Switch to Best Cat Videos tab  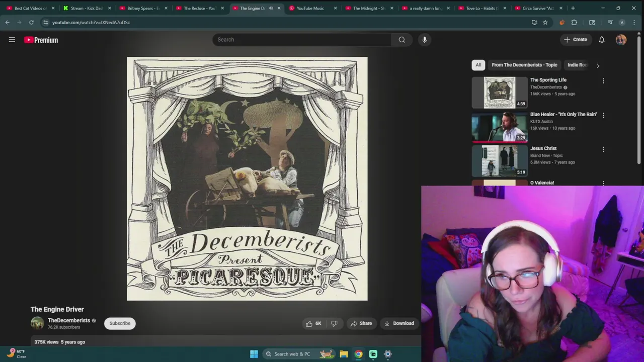[29, 8]
